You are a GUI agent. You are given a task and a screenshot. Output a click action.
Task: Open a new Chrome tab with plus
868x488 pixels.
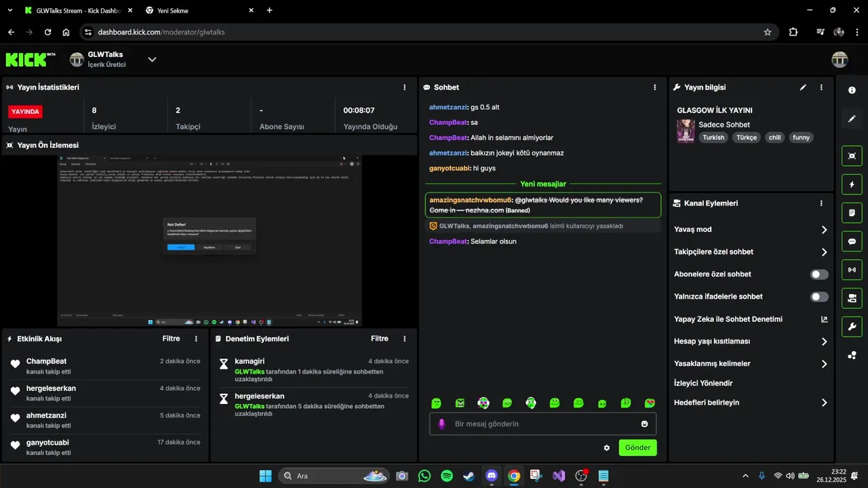point(270,10)
